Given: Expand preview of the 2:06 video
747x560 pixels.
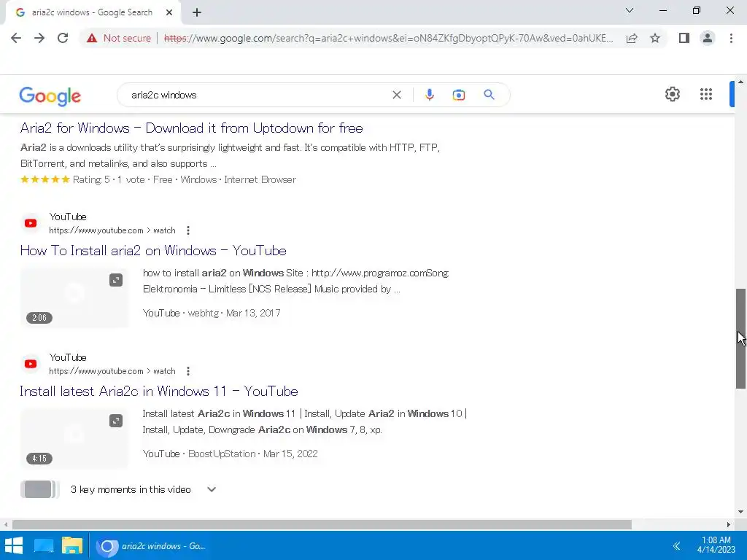Looking at the screenshot, I should pos(116,280).
